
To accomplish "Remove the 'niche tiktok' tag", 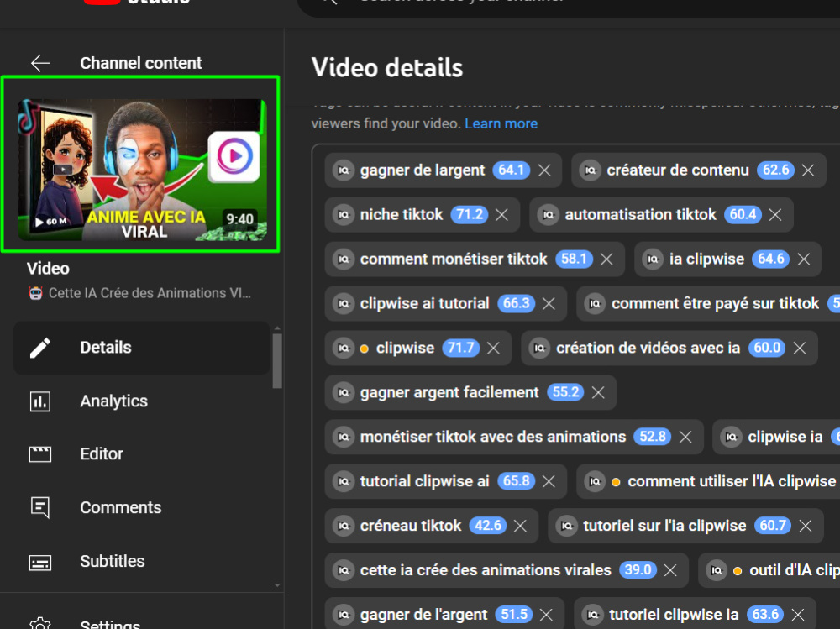I will point(502,215).
